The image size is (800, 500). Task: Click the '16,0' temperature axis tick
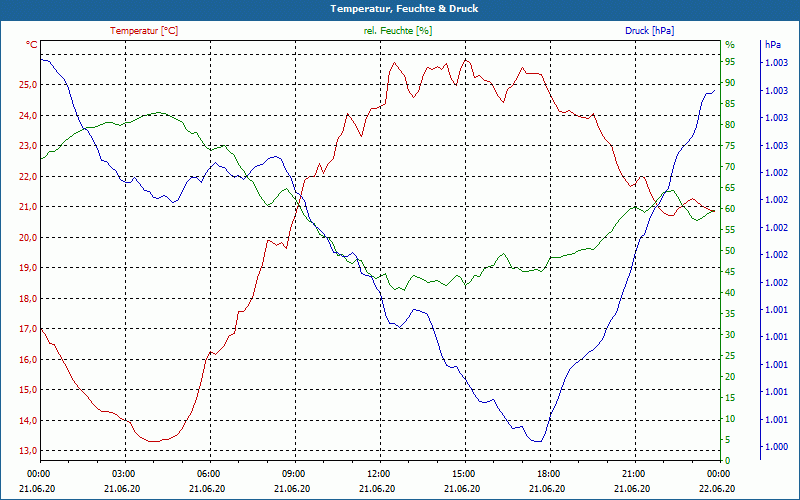coord(28,359)
